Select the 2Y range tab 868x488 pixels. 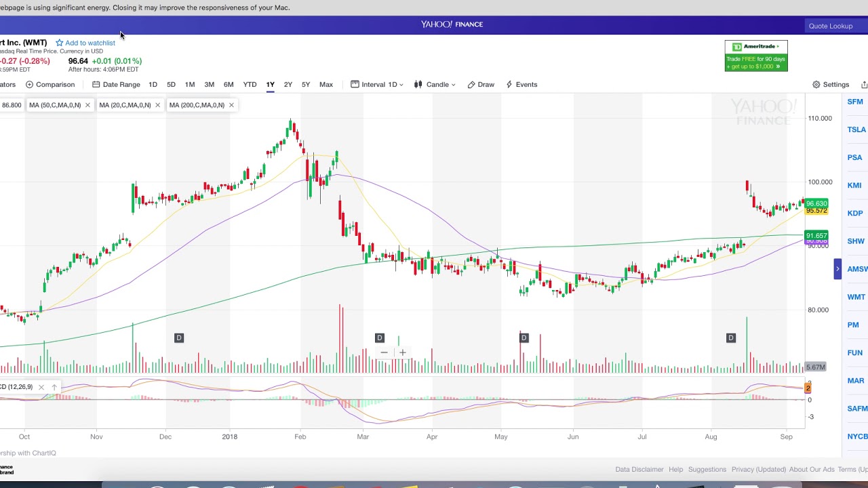[288, 85]
